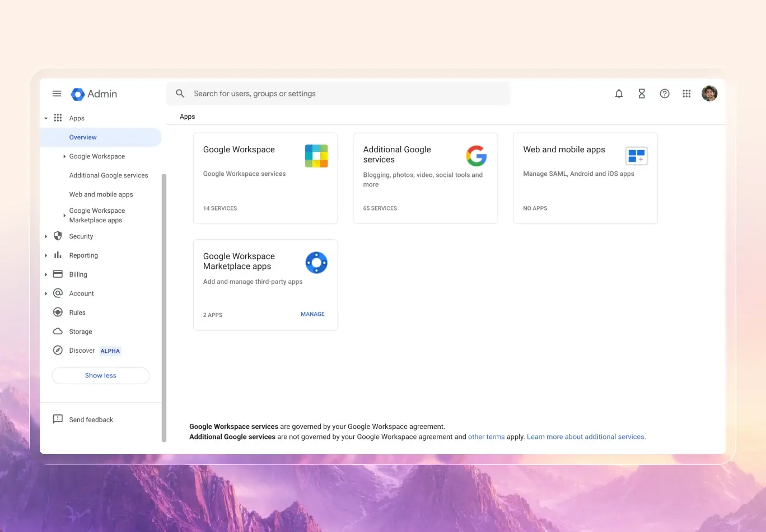This screenshot has height=532, width=766.
Task: Click MANAGE on Marketplace apps card
Action: tap(312, 314)
